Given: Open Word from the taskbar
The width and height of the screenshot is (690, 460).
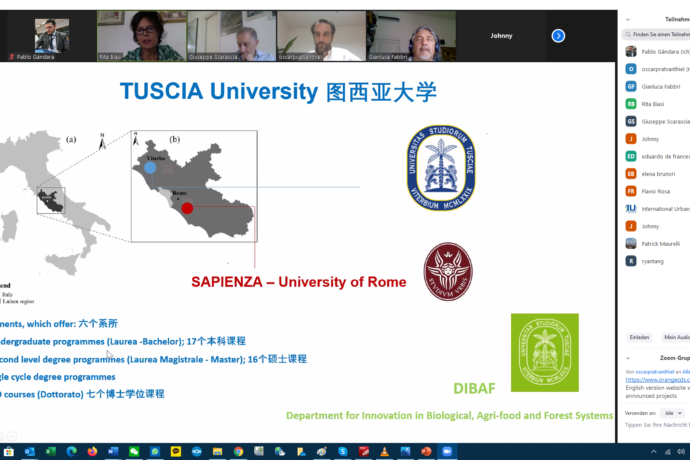Looking at the screenshot, I should [x=113, y=452].
